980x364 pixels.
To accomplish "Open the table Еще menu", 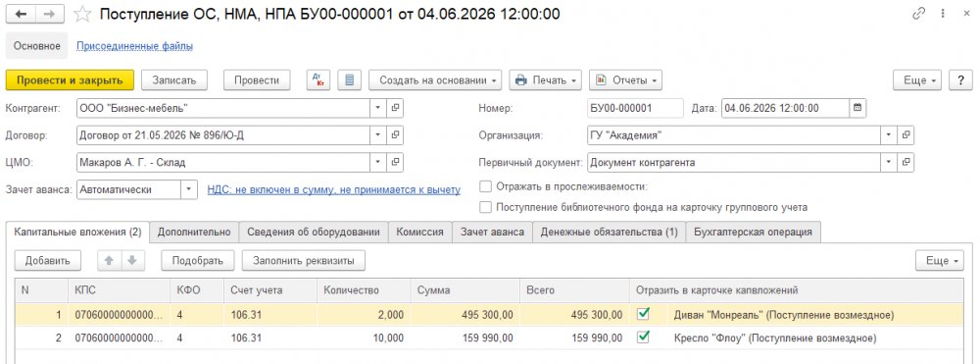I will 940,261.
